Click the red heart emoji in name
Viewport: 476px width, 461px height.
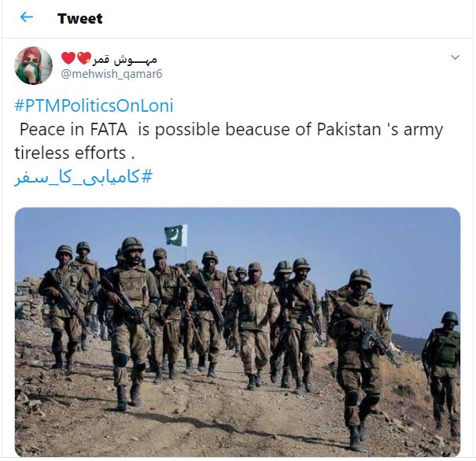(x=68, y=58)
